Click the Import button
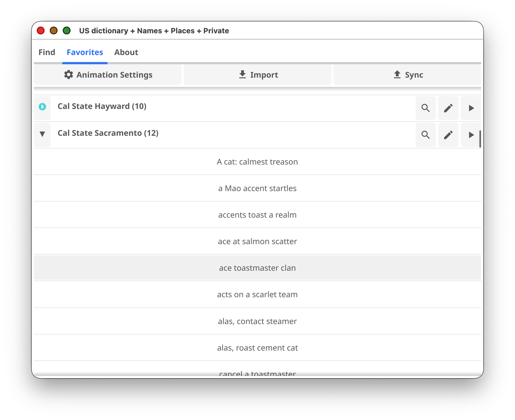 click(257, 75)
